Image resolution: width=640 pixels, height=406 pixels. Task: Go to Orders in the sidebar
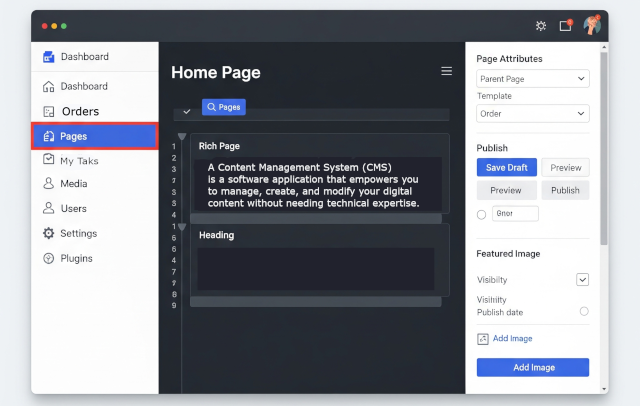pos(80,111)
